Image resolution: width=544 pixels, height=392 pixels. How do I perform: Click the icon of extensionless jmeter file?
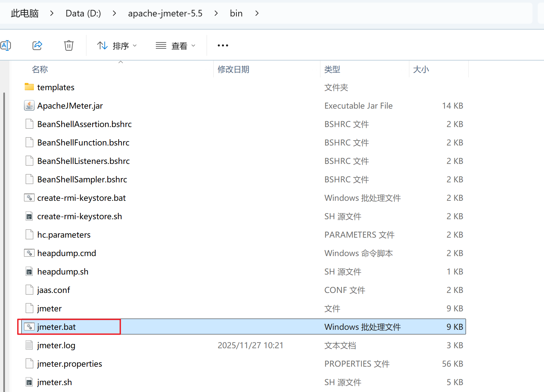29,308
